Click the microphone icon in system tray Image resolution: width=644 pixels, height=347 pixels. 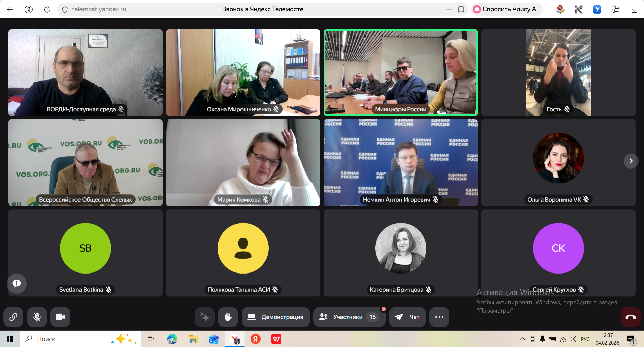pos(542,339)
